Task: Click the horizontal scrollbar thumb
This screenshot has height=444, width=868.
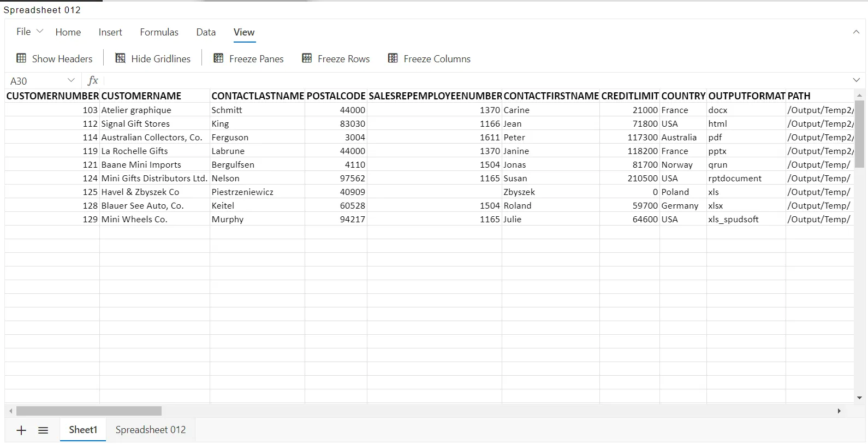Action: tap(89, 411)
